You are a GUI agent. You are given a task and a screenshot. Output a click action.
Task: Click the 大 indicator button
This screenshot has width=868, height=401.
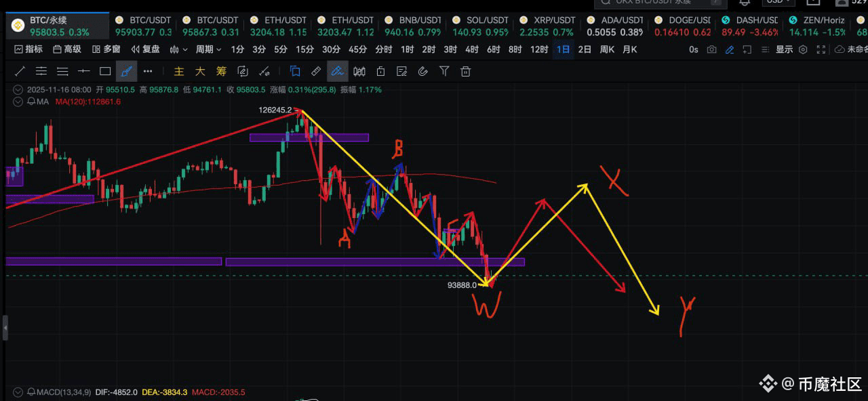tap(200, 71)
